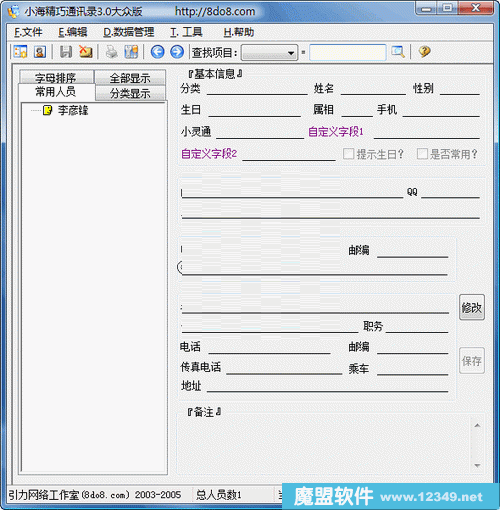Open the T.工具 menu
This screenshot has height=510, width=500.
(186, 32)
